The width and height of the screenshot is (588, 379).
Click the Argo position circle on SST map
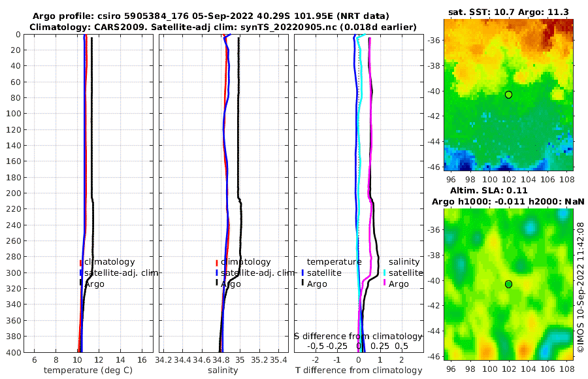[508, 95]
